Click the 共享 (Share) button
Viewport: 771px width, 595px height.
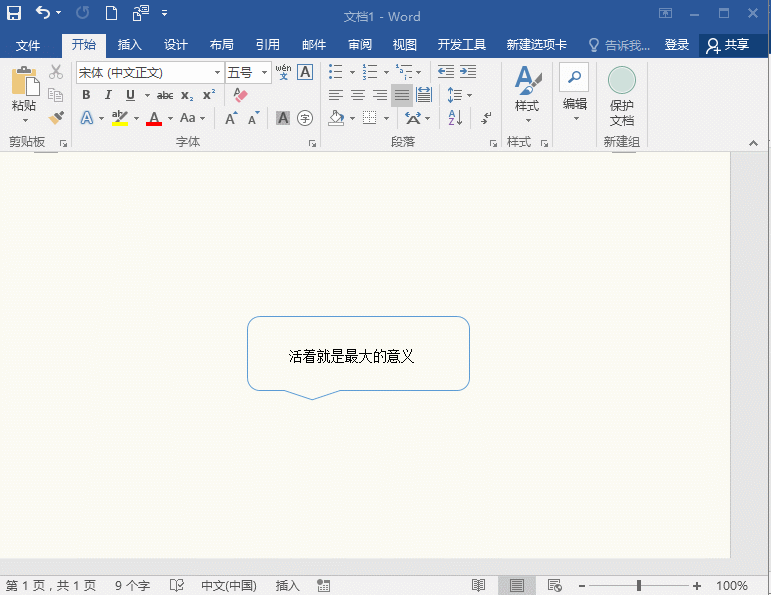pyautogui.click(x=728, y=45)
